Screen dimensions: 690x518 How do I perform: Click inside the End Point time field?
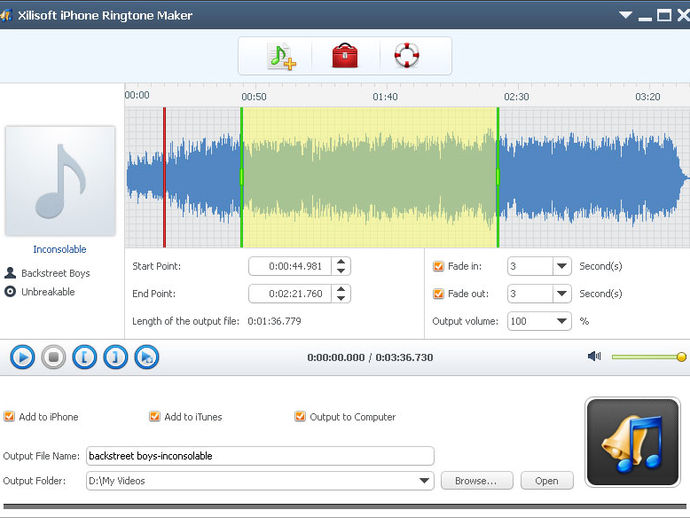coord(290,294)
